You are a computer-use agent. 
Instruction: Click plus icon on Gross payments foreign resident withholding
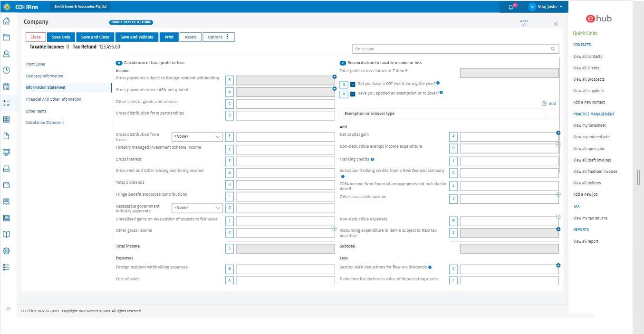334,76
